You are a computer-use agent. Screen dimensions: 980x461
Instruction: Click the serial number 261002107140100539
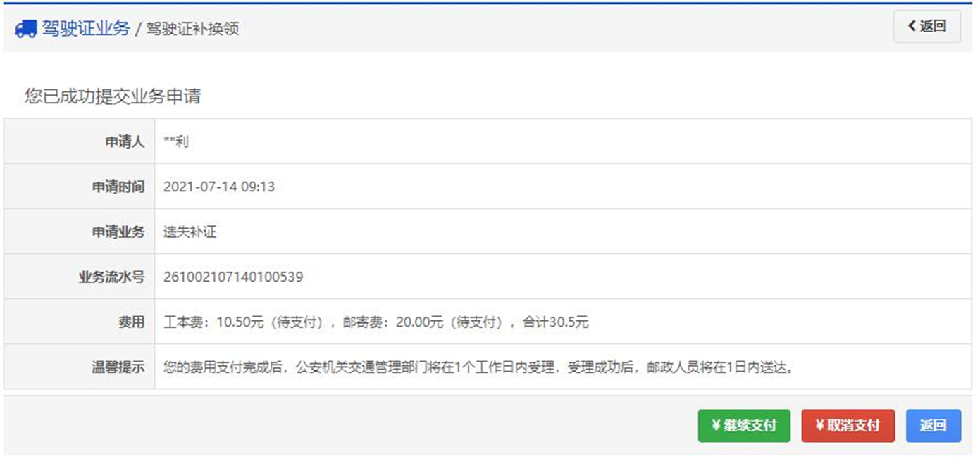tap(233, 277)
